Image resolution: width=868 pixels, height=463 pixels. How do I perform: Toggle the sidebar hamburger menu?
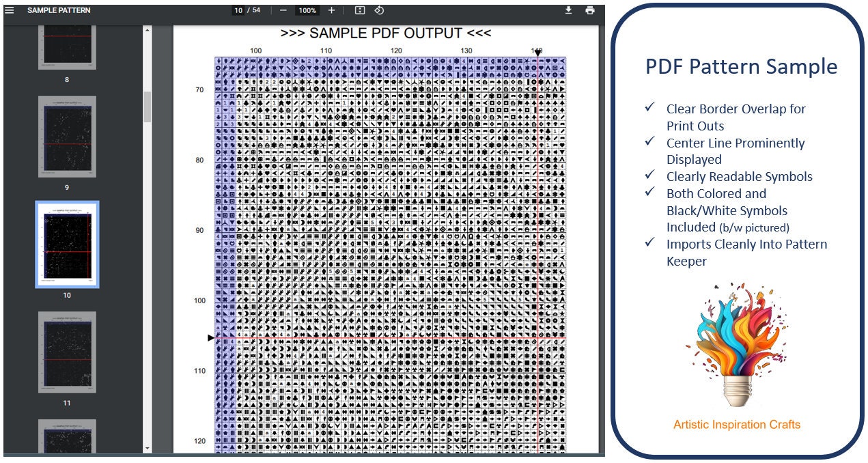[10, 10]
